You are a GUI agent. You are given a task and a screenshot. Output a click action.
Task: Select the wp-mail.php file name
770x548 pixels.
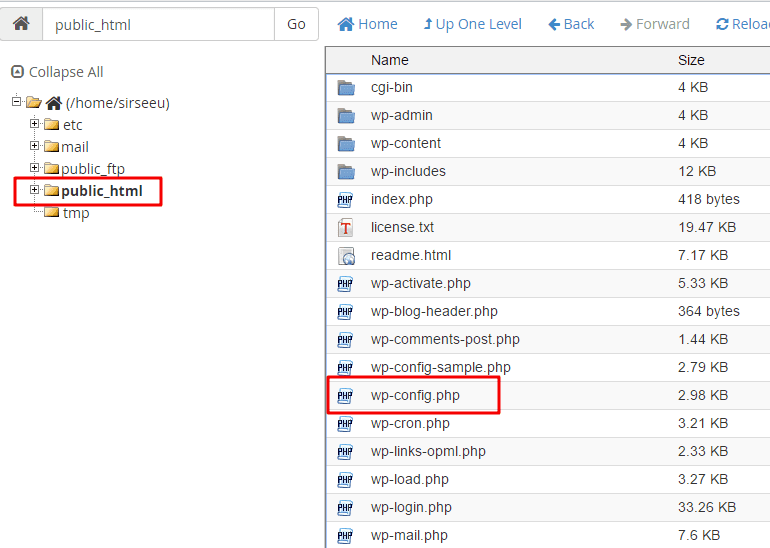(x=409, y=535)
